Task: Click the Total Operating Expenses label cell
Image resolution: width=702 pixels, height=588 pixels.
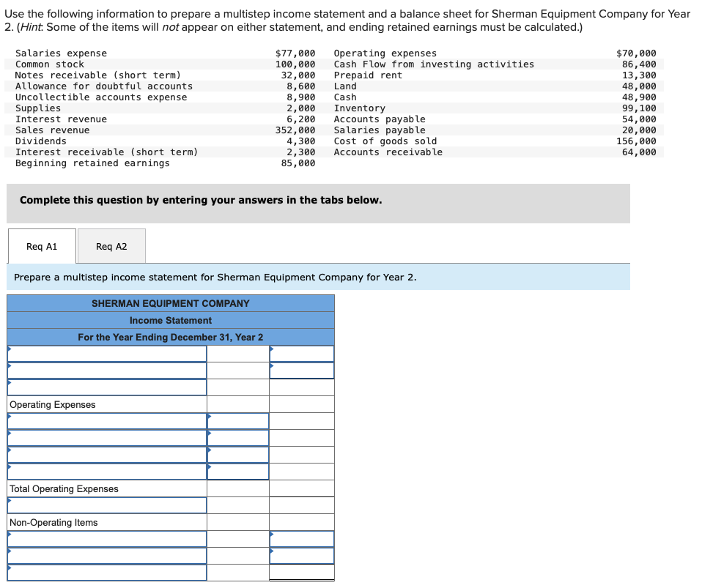Action: 107,488
